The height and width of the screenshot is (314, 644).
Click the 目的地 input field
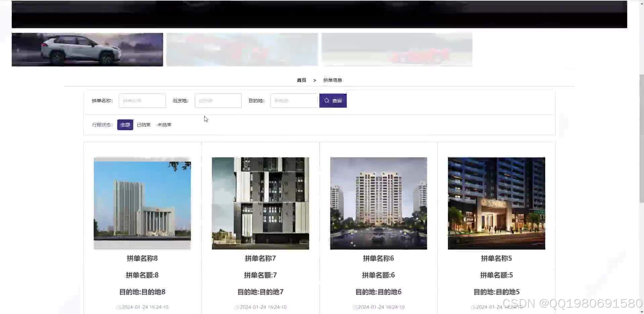click(294, 100)
